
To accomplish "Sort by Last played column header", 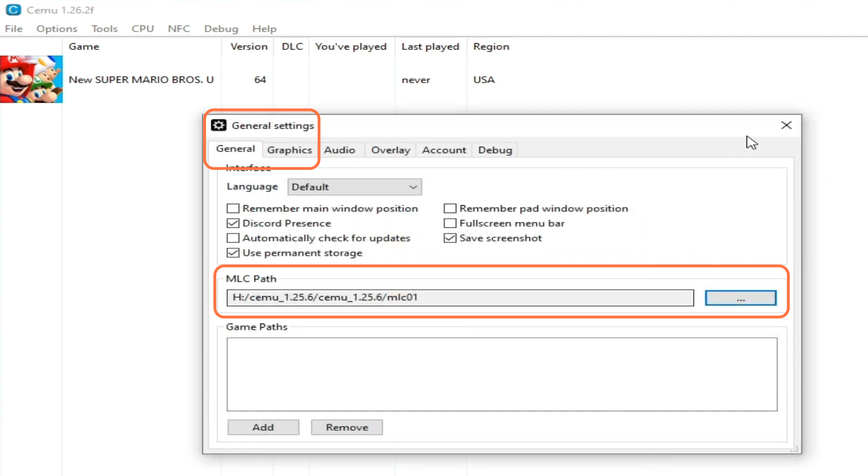I will (x=430, y=46).
